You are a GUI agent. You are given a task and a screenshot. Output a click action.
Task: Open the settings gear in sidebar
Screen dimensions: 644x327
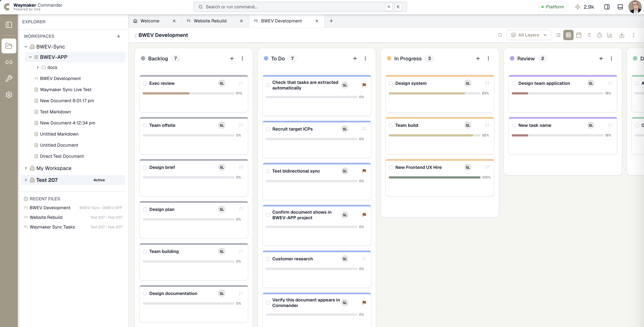(9, 95)
